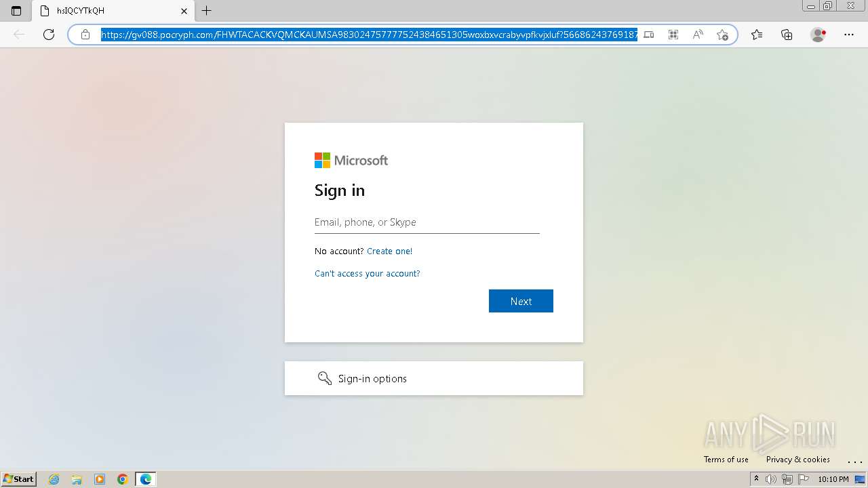Open File Explorer from taskbar

[77, 479]
